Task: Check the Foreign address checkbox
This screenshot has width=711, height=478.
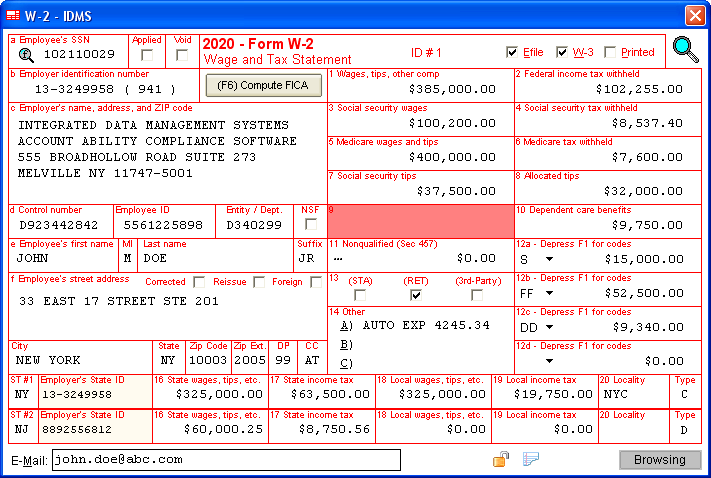Action: 316,282
